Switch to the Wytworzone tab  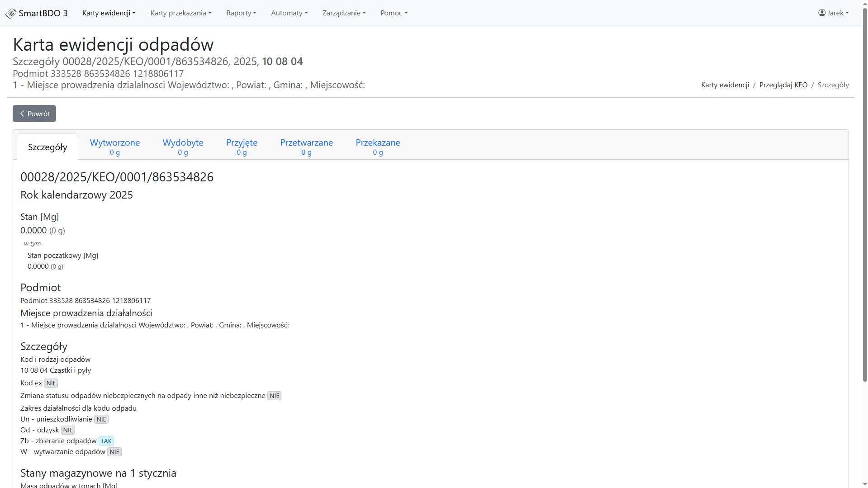tap(115, 147)
